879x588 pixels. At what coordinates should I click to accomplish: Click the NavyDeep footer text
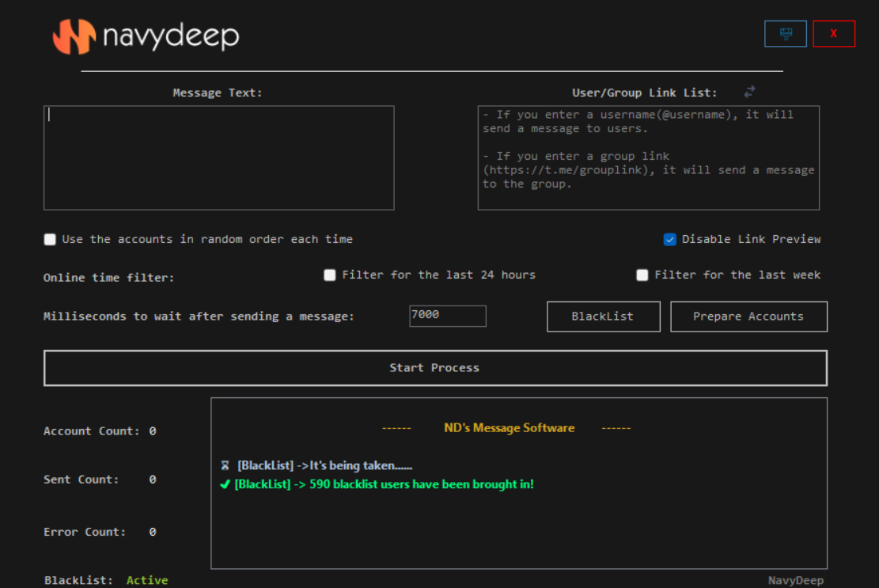coord(795,580)
